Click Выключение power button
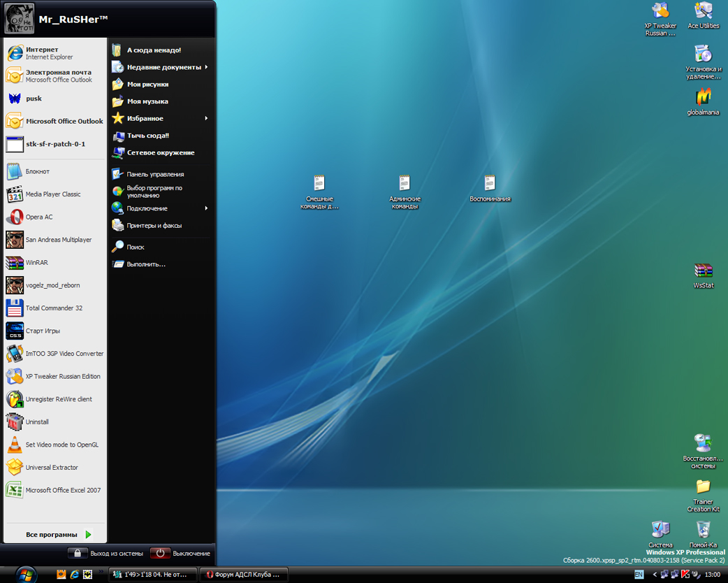Screen dimensions: 728x583 pyautogui.click(x=180, y=553)
